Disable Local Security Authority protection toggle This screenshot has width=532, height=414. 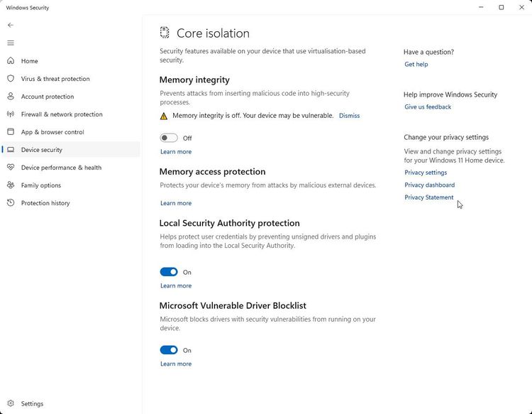click(x=169, y=272)
